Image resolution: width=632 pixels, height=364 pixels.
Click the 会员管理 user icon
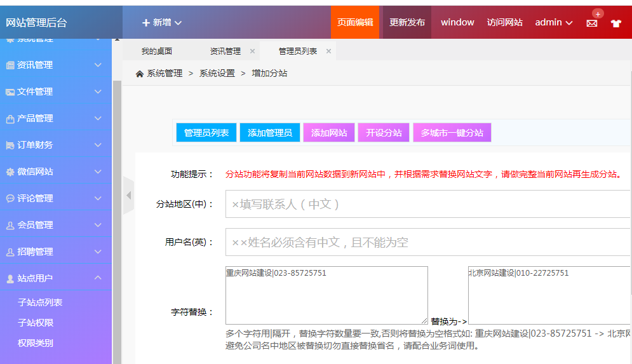10,226
